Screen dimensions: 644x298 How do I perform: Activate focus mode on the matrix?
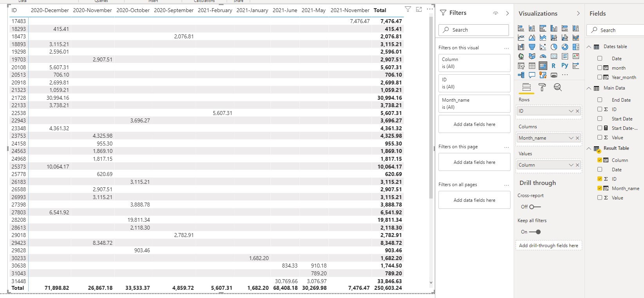tap(419, 9)
